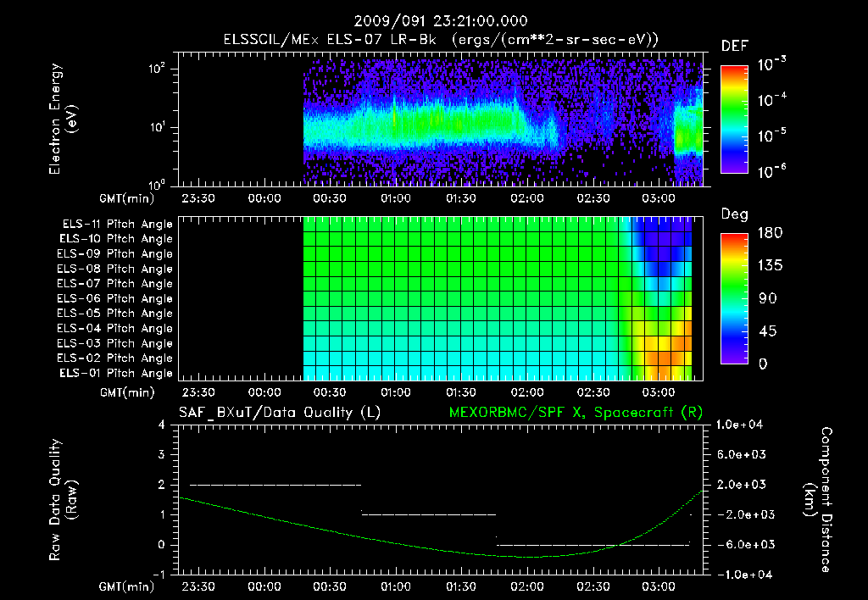
Task: Click the data quality level 0 line segment
Action: (x=593, y=545)
